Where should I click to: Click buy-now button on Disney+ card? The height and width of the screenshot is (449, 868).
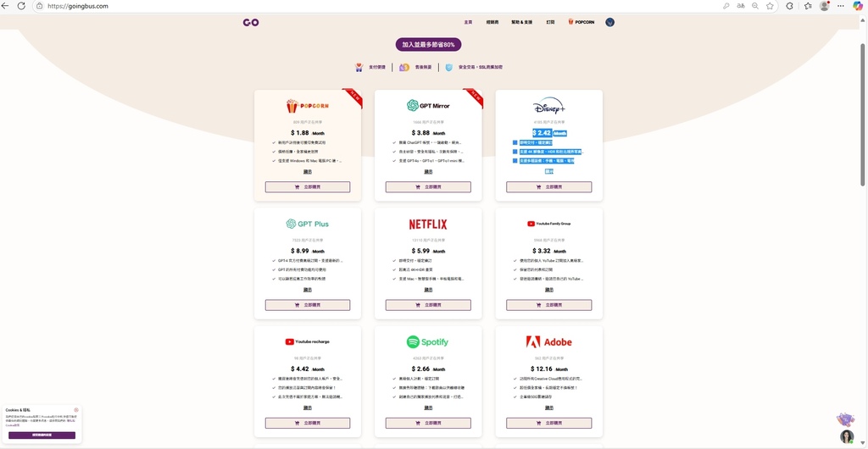coord(548,187)
